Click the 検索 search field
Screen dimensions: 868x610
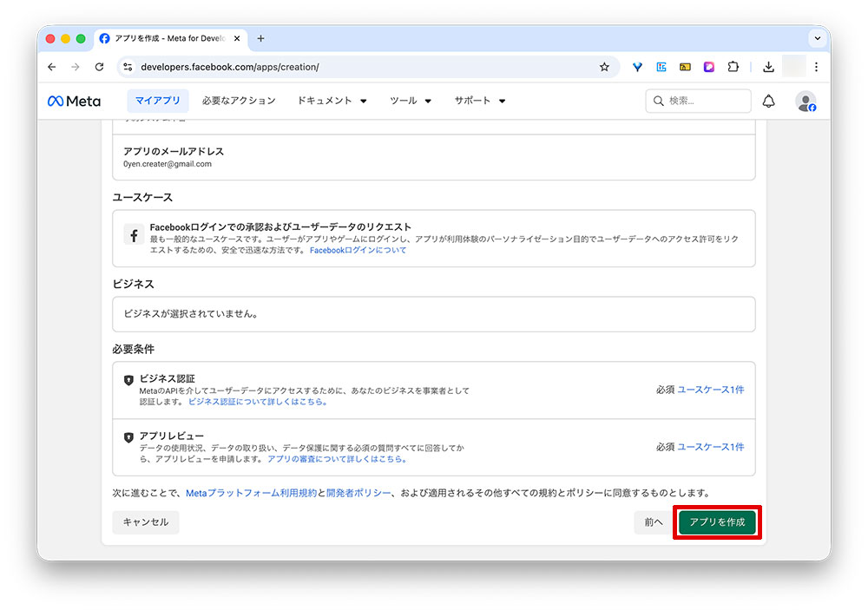click(x=698, y=101)
